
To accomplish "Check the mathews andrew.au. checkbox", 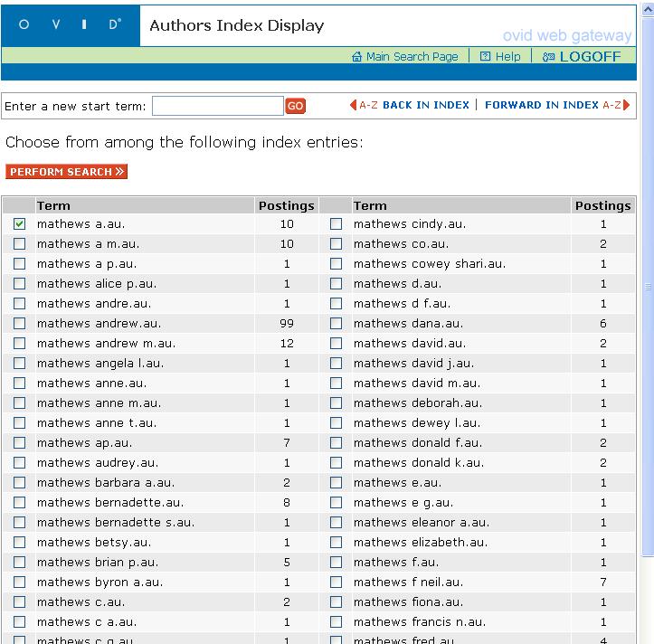I will pyautogui.click(x=19, y=323).
